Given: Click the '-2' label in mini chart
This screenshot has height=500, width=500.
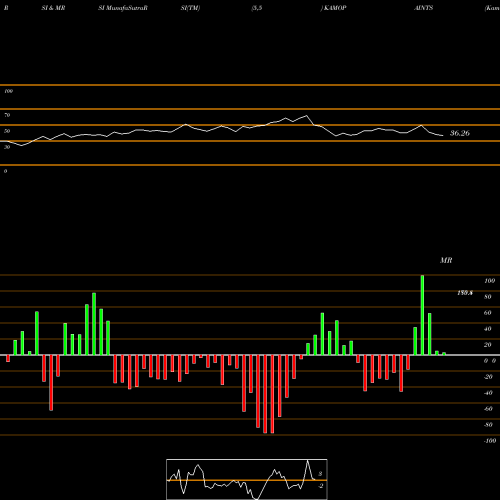Looking at the screenshot, I should click(x=320, y=486).
